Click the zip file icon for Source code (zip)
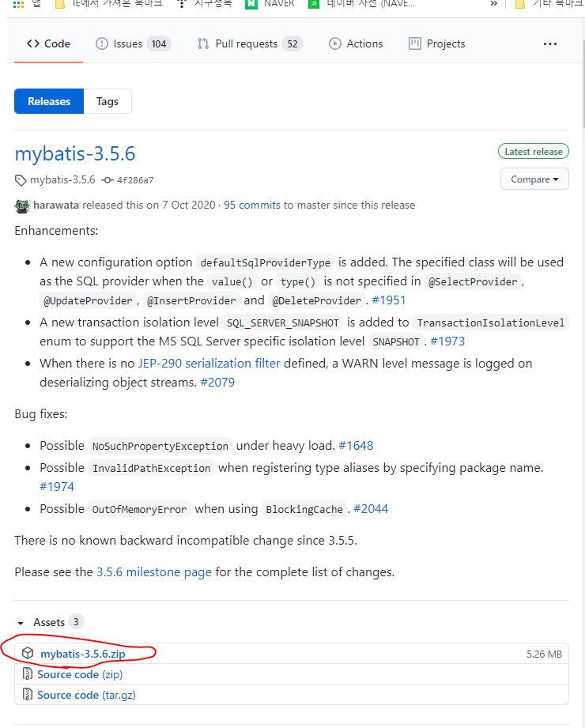585x728 pixels. [28, 673]
